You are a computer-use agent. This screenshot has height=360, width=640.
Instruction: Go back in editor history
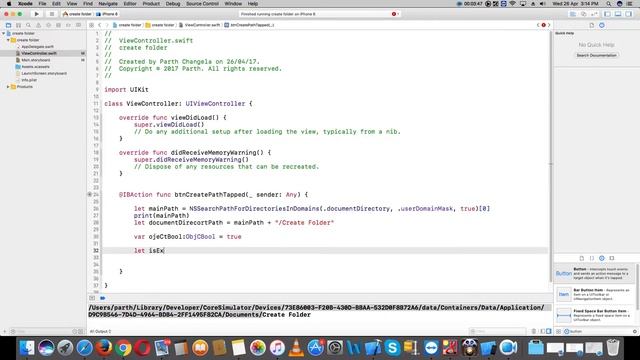[99, 25]
